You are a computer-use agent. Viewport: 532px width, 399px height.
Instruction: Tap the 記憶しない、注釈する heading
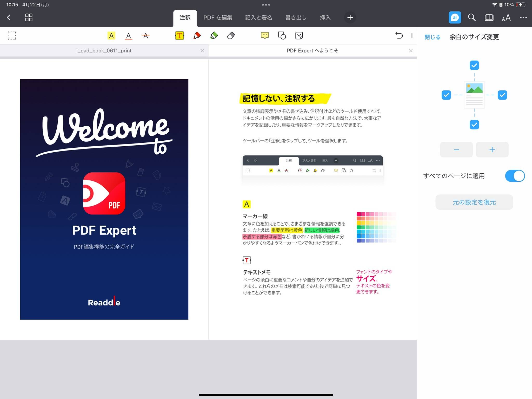click(x=278, y=99)
